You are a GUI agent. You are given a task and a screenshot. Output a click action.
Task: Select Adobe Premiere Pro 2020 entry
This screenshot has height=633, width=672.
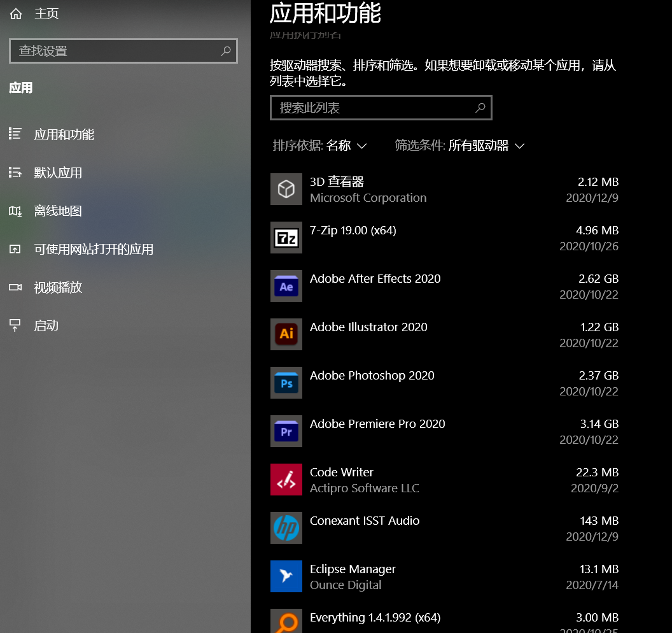pos(444,431)
